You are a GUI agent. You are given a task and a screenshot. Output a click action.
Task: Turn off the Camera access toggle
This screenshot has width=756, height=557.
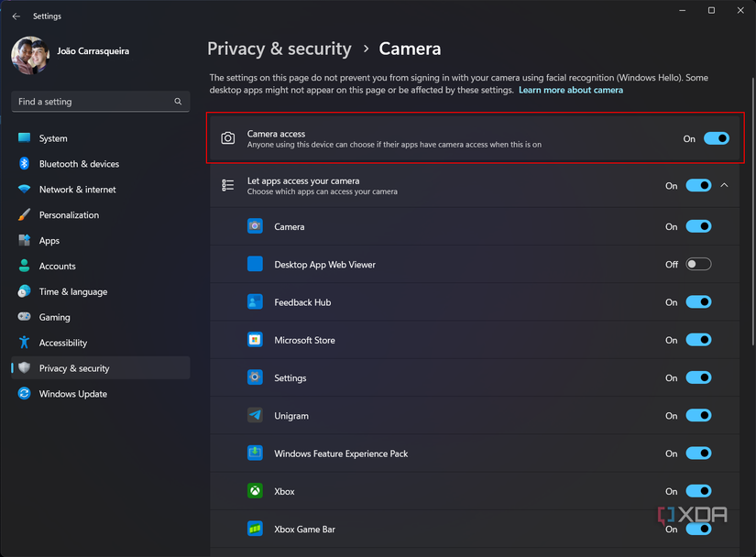point(716,138)
